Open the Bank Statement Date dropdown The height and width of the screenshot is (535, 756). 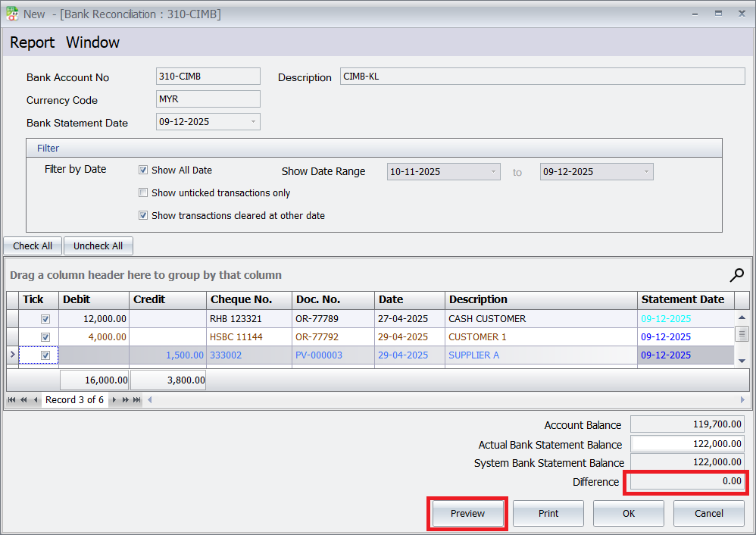[252, 121]
